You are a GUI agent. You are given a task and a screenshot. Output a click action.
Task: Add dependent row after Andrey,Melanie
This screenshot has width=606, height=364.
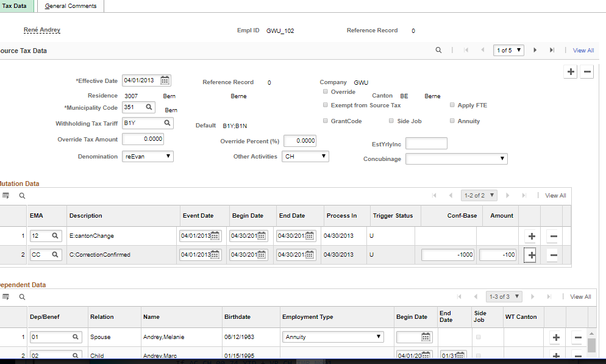coord(556,337)
